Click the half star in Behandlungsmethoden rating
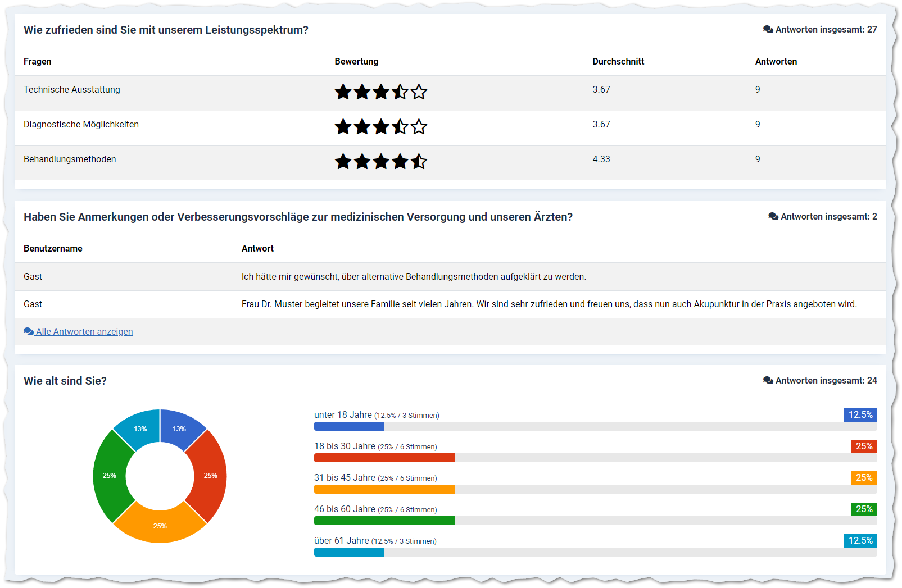902x588 pixels. tap(419, 162)
